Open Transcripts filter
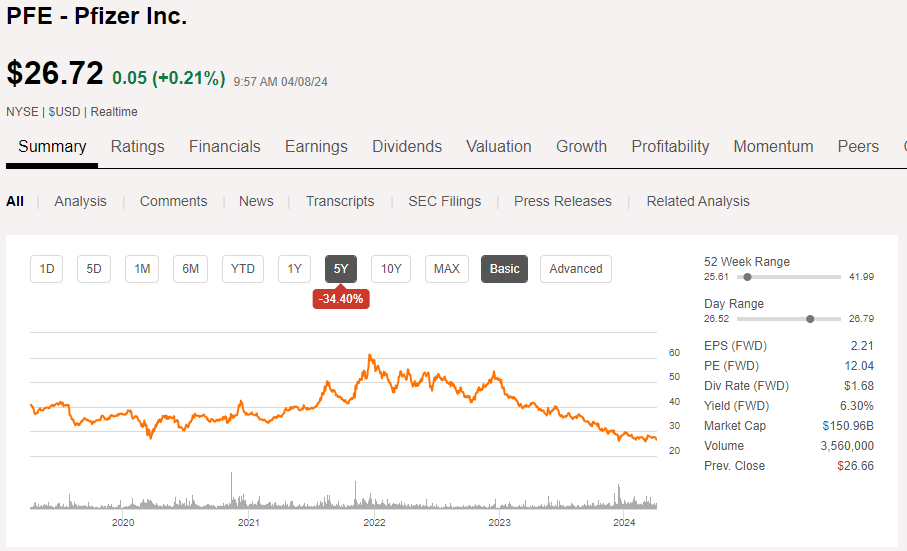 point(340,201)
